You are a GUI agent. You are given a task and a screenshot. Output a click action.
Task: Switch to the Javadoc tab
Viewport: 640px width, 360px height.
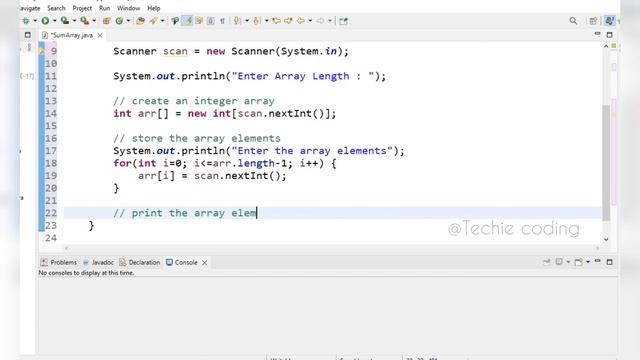pos(98,262)
